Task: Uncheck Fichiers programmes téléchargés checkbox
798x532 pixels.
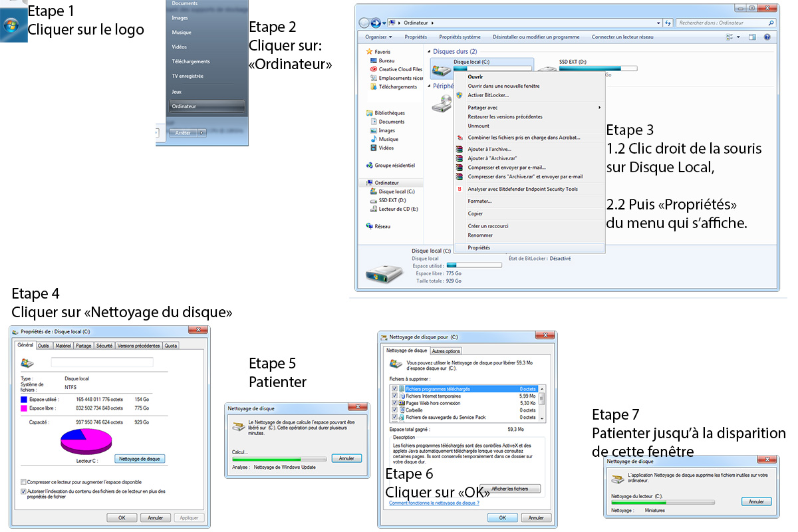Action: pyautogui.click(x=395, y=388)
